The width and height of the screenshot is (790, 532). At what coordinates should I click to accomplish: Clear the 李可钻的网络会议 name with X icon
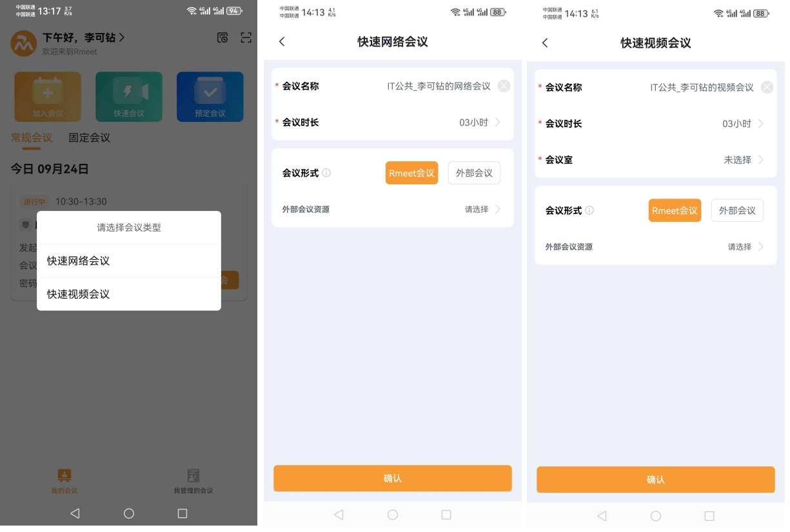[504, 86]
